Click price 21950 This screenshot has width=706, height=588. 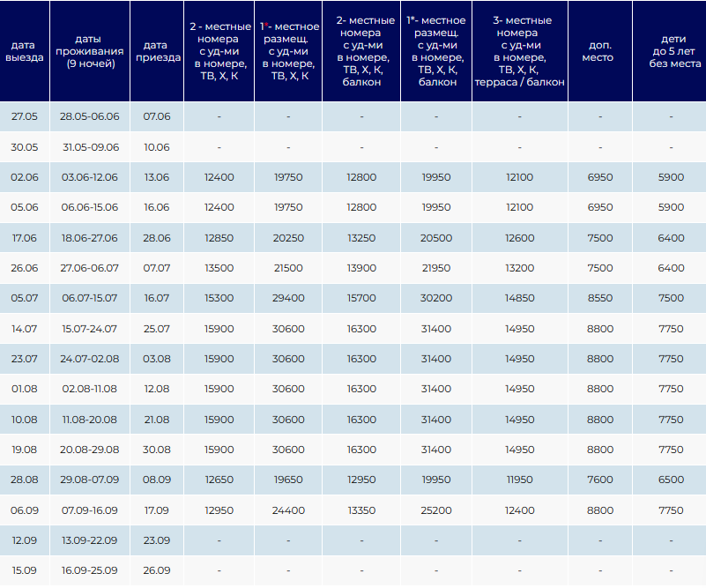click(x=435, y=268)
